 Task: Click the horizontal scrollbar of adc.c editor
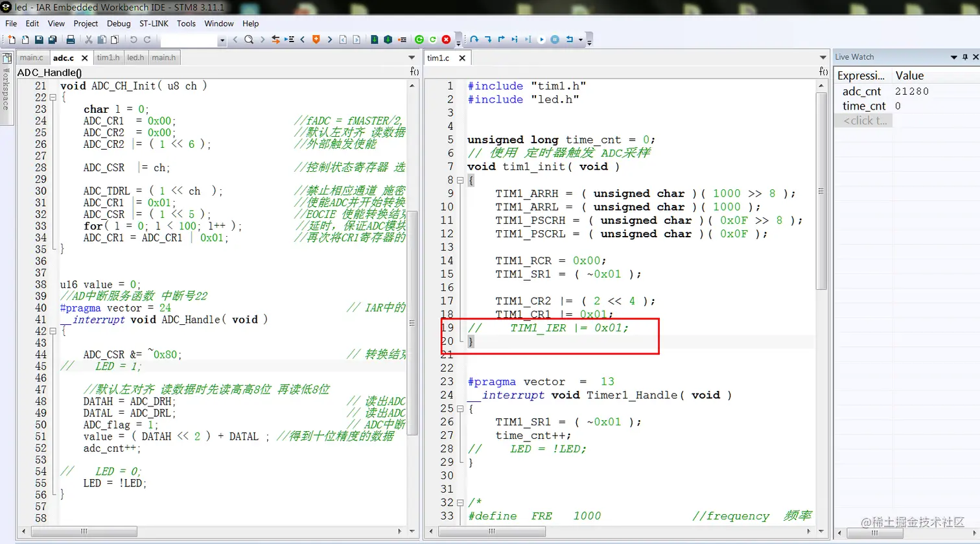click(x=83, y=531)
